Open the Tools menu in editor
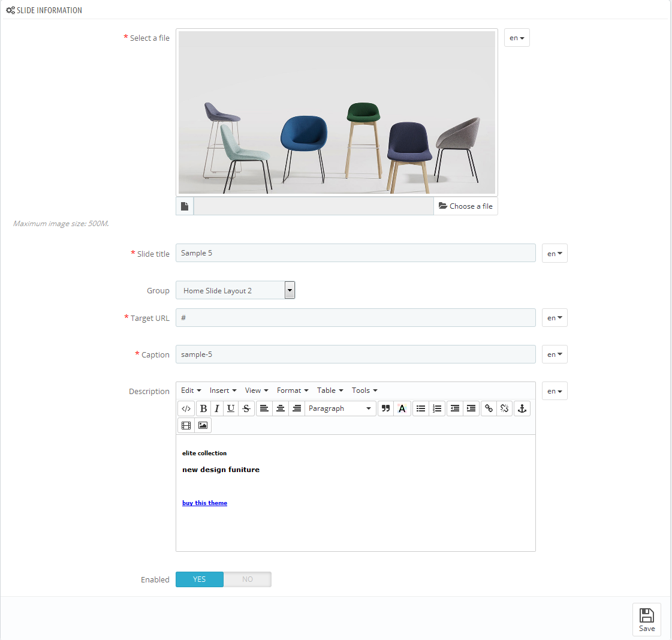Viewport: 672px width, 640px height. pyautogui.click(x=364, y=390)
